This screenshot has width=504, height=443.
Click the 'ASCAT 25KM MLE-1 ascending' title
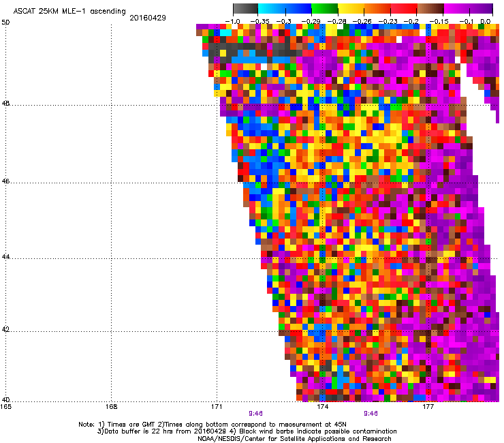pyautogui.click(x=69, y=12)
